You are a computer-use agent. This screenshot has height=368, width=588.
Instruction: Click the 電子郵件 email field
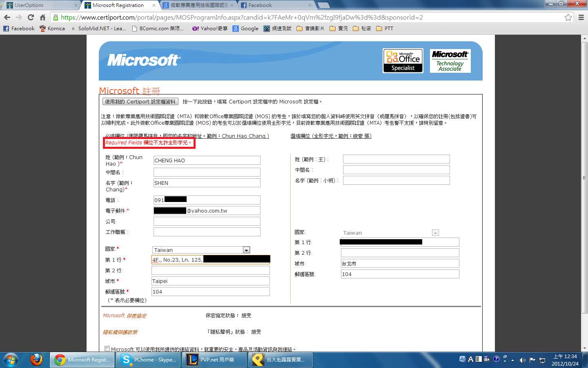point(207,211)
